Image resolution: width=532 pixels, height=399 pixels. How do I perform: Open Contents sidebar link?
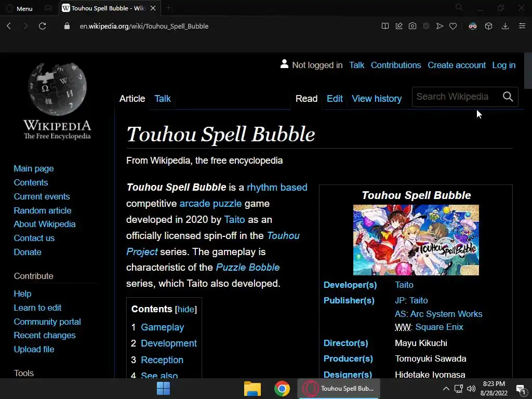(x=31, y=182)
